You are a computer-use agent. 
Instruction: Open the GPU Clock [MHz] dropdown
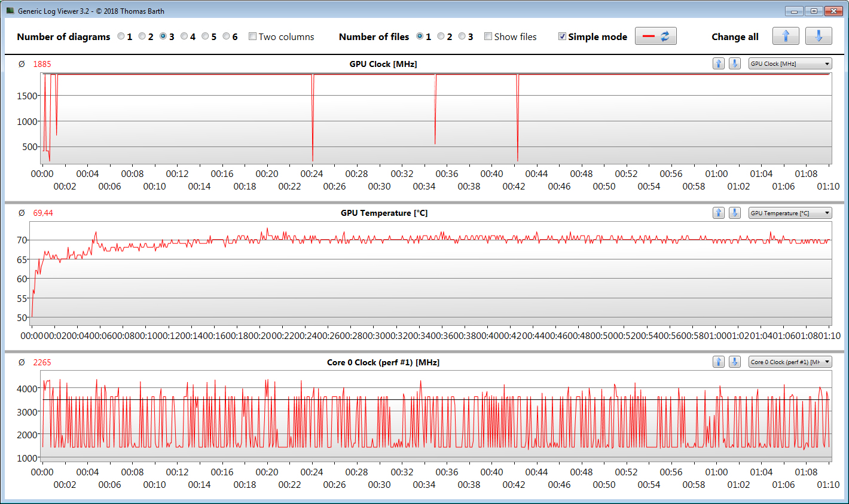click(x=790, y=63)
